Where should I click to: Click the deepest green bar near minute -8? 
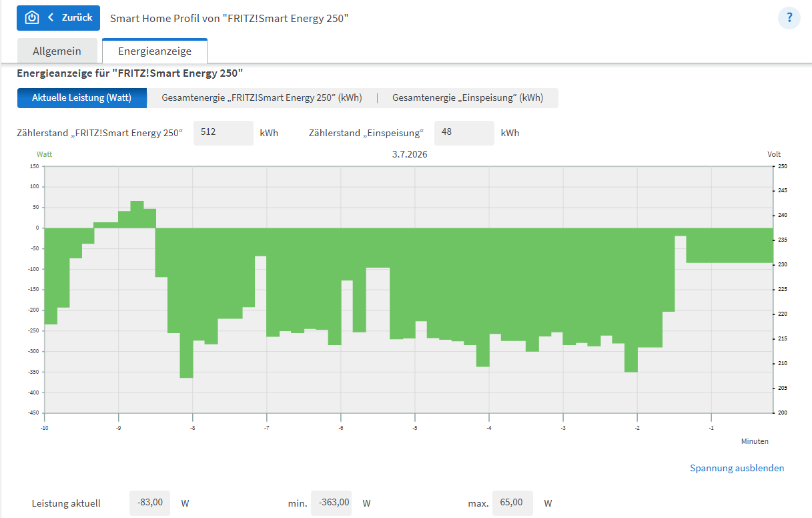[186, 303]
